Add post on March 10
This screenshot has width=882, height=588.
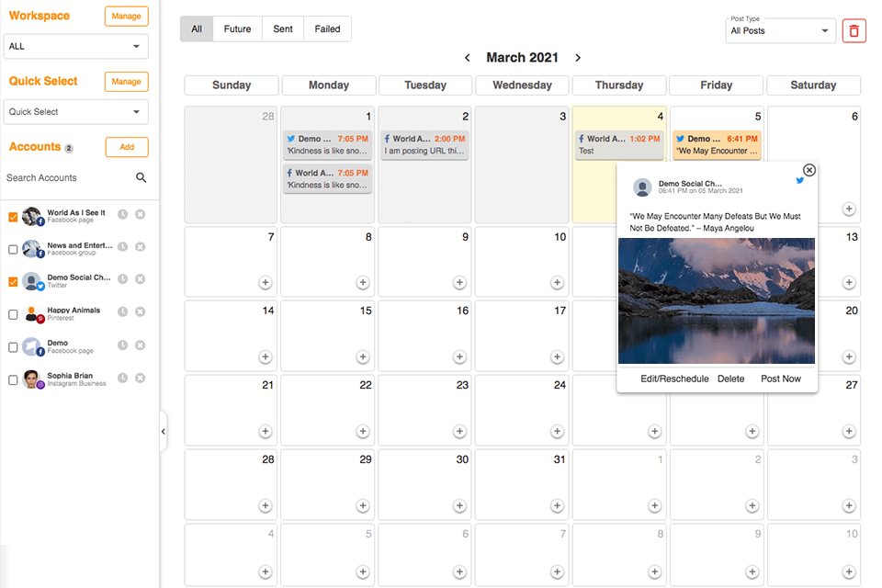(x=557, y=282)
